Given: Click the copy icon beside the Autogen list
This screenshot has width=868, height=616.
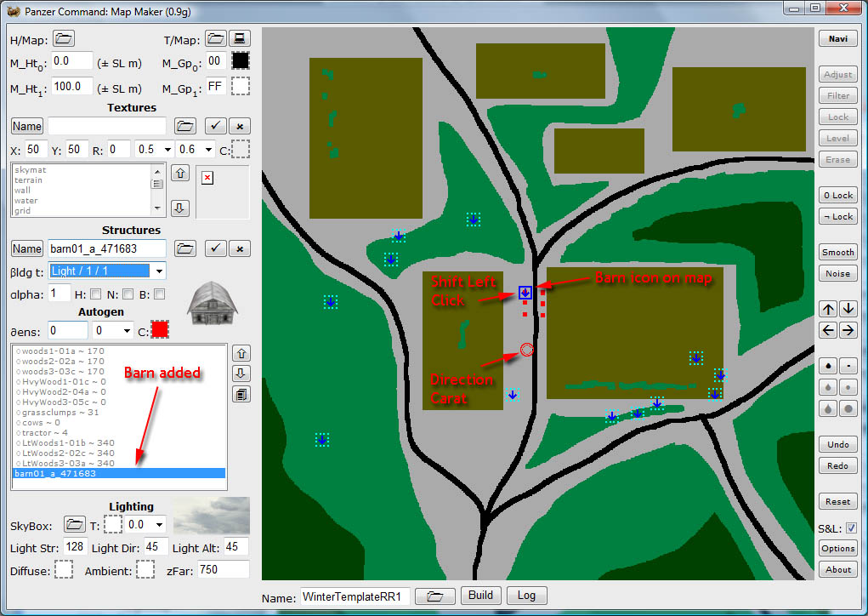Looking at the screenshot, I should pyautogui.click(x=241, y=395).
